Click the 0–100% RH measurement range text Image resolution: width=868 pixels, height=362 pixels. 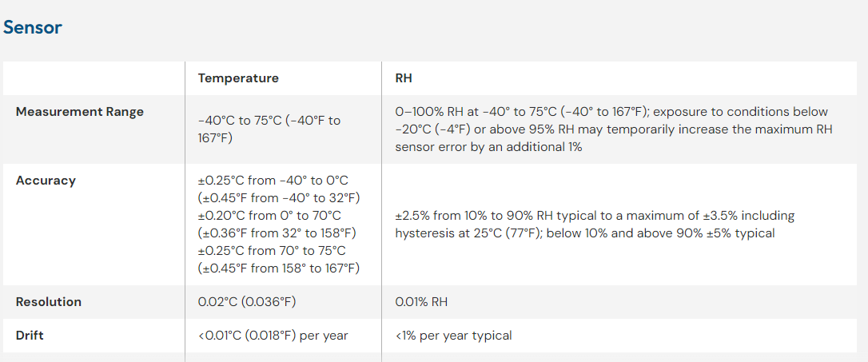pyautogui.click(x=611, y=129)
